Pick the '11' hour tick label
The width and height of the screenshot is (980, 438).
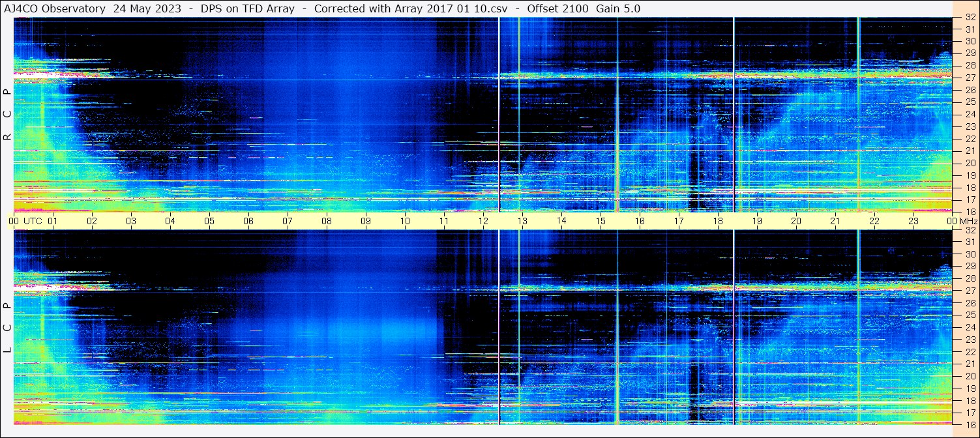point(444,221)
